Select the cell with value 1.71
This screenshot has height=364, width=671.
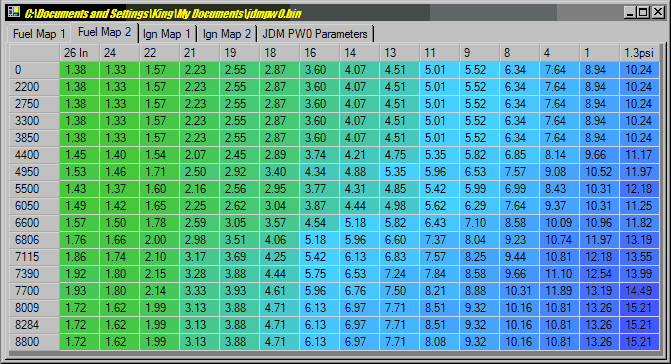[160, 172]
